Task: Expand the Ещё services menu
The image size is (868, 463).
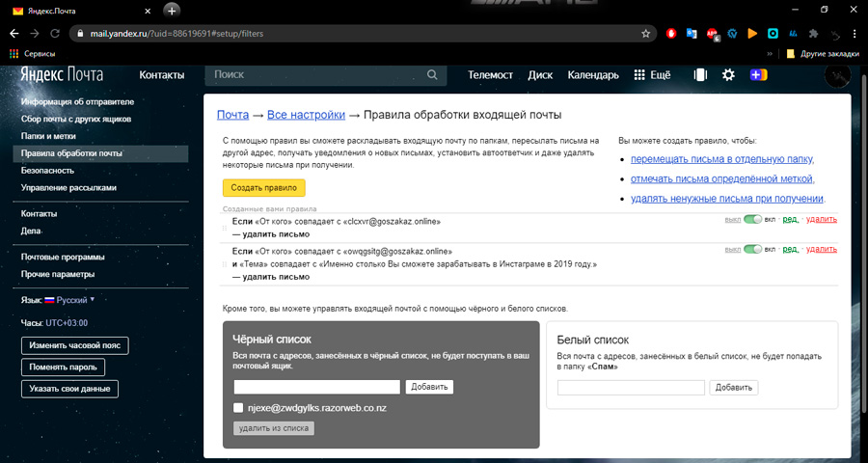Action: (652, 75)
